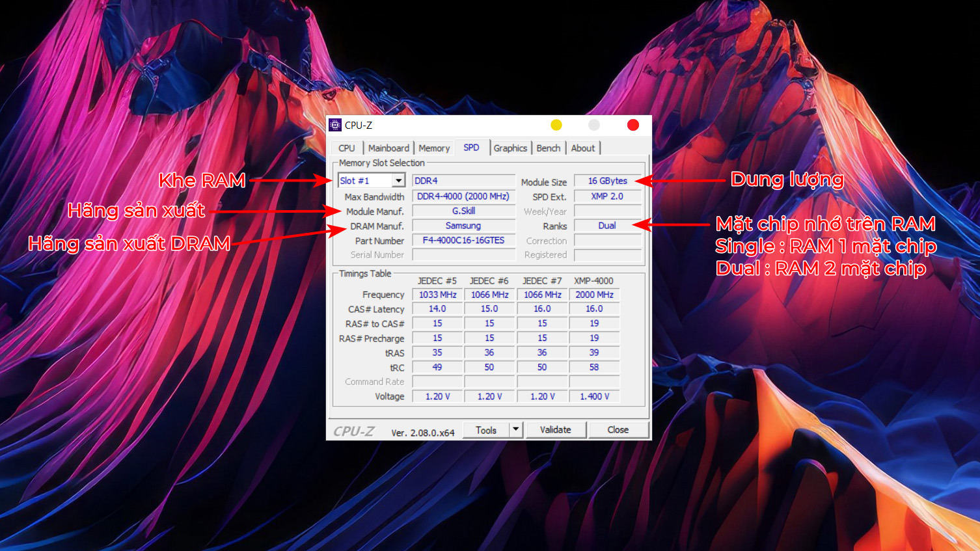Click the gray maximize circle

click(x=594, y=125)
